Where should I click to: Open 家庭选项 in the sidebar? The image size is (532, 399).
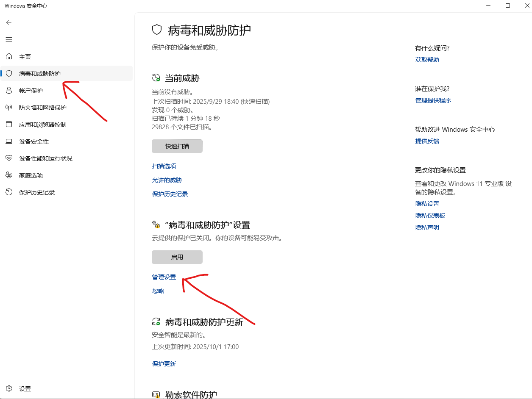[31, 175]
